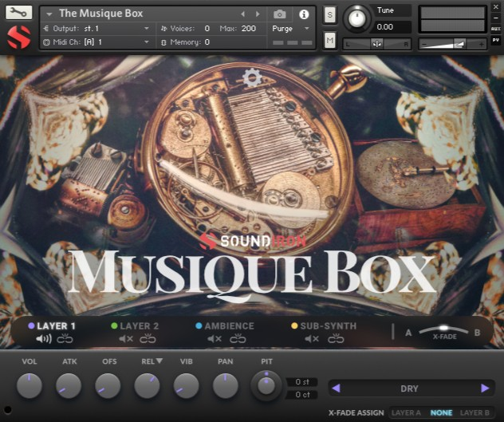Viewport: 504px width, 422px height.
Task: Open the wrench edit mode icon
Action: click(x=18, y=13)
